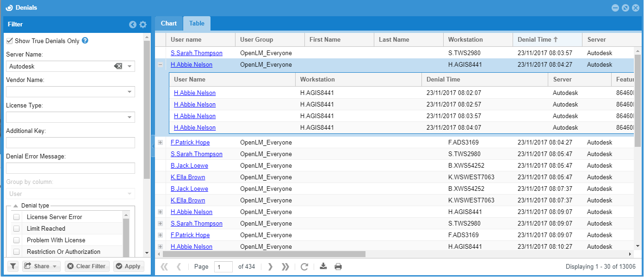Export the denials table using download icon
The width and height of the screenshot is (644, 277).
[324, 266]
